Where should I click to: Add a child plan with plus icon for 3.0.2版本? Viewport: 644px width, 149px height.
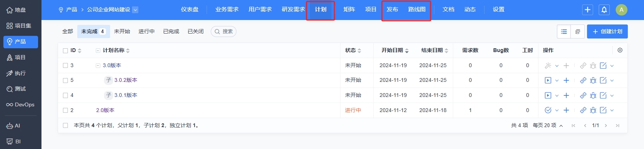[x=566, y=80]
